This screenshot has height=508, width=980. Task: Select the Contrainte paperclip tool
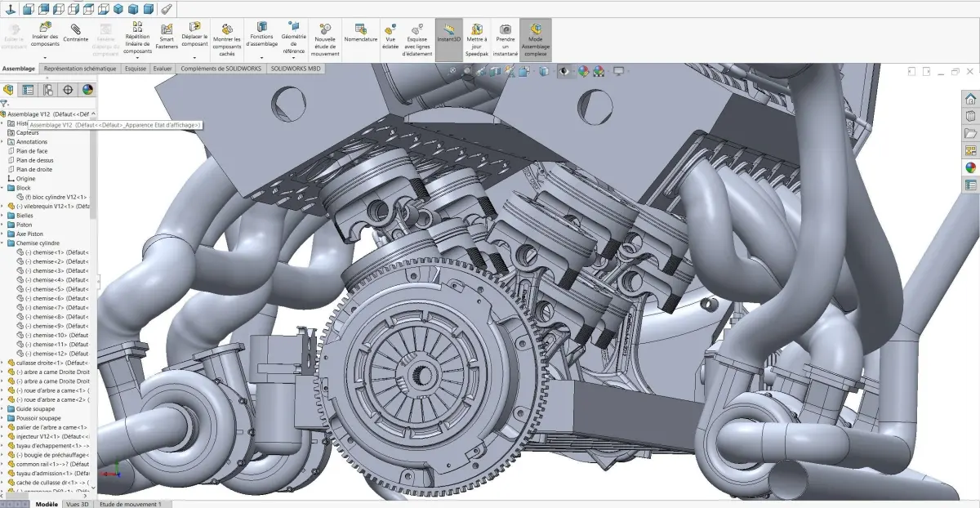pos(76,33)
